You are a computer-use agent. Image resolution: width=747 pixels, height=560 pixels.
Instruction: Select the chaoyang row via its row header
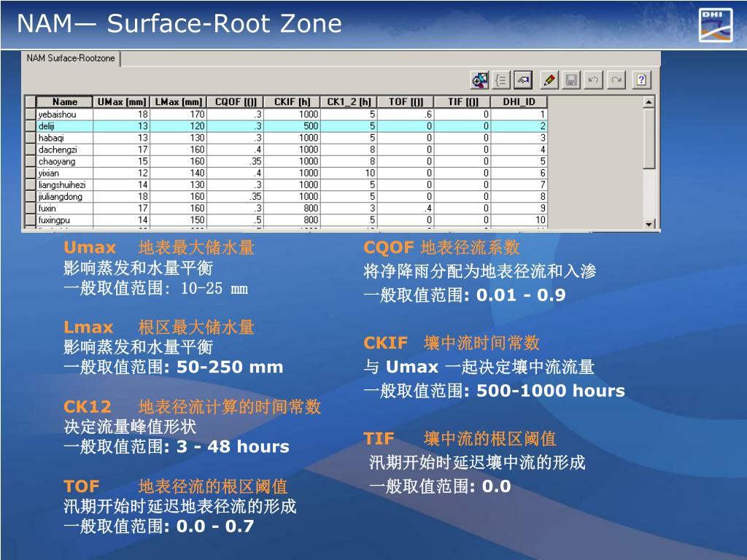(31, 161)
